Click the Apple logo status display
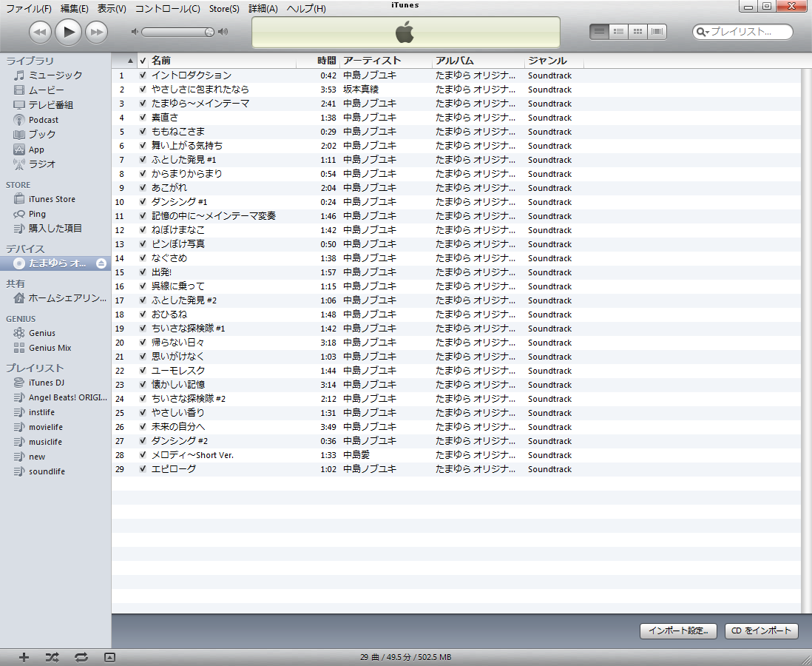This screenshot has height=666, width=812. [x=405, y=32]
